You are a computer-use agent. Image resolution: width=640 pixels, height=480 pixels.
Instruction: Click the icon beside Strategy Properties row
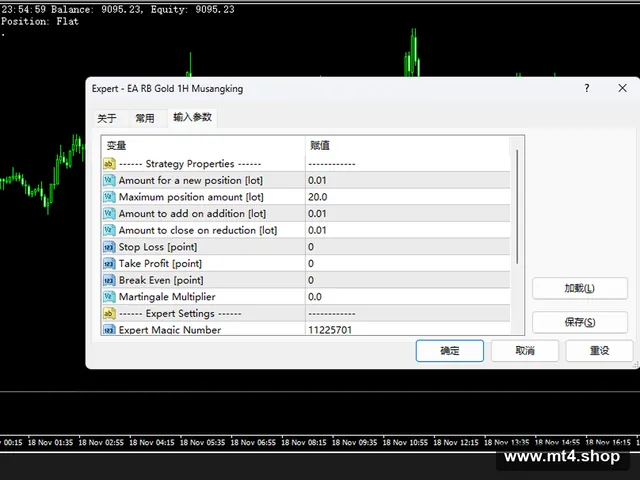[109, 164]
